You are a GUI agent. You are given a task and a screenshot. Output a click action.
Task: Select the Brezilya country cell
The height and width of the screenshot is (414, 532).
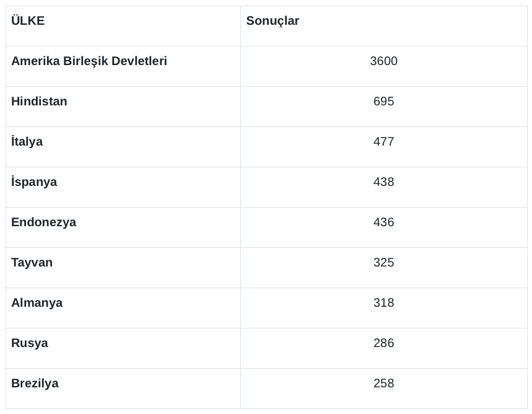pyautogui.click(x=35, y=384)
